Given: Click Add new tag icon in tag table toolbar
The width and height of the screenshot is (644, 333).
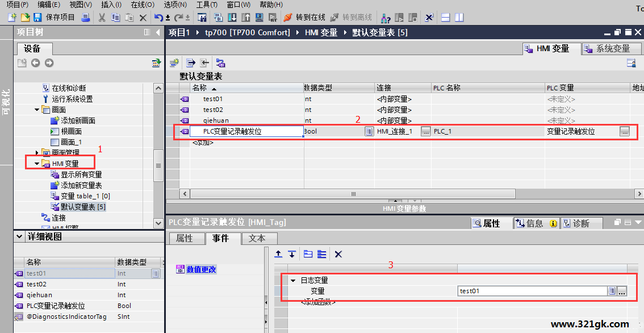Looking at the screenshot, I should 174,63.
